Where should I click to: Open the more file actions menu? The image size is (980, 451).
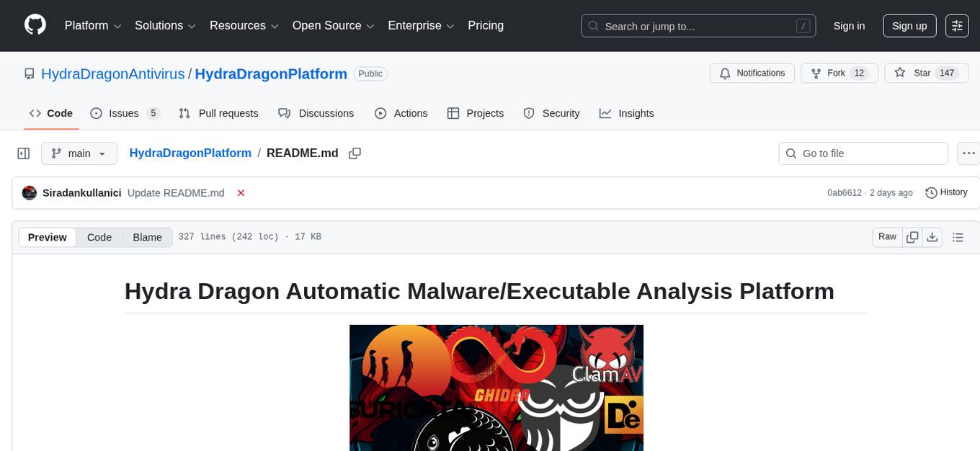[968, 153]
